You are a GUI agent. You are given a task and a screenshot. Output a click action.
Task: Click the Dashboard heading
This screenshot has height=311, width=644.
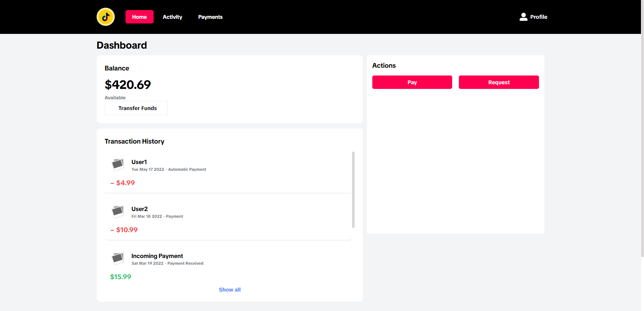122,45
